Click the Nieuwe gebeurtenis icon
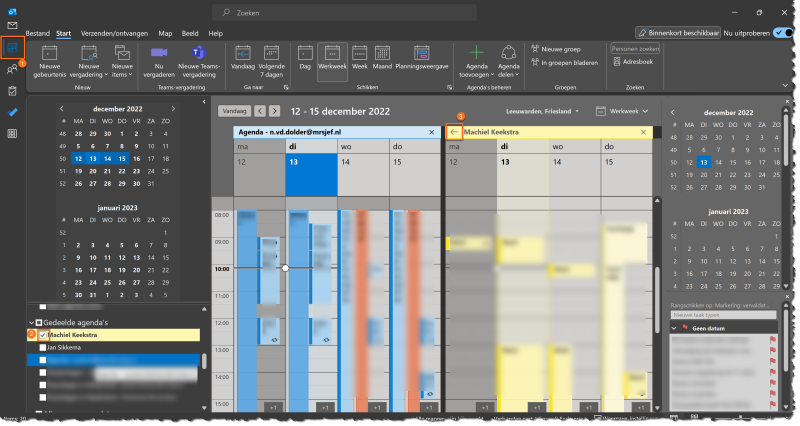The height and width of the screenshot is (426, 800). [x=50, y=53]
